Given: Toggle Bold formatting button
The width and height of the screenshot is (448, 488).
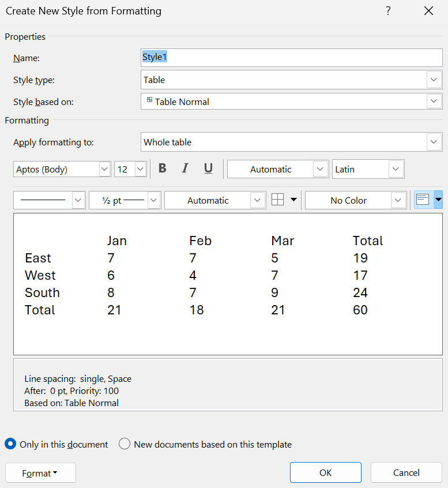Looking at the screenshot, I should (163, 168).
